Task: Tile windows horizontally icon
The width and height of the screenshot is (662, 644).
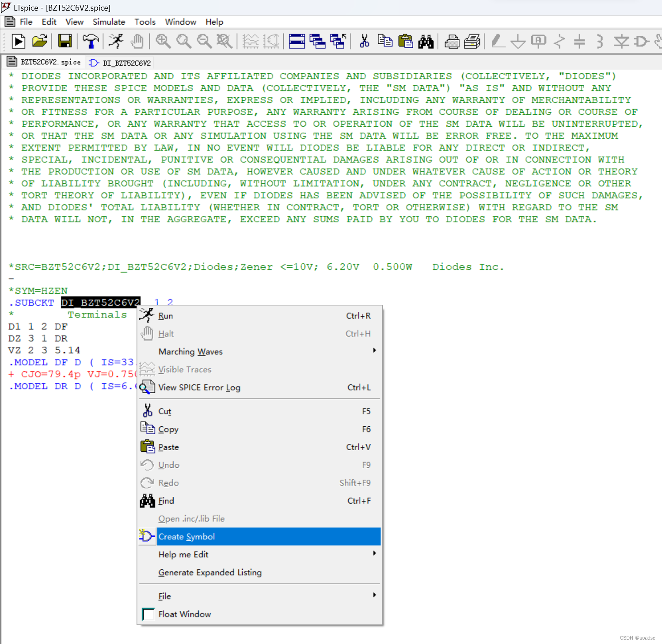Action: click(x=297, y=42)
